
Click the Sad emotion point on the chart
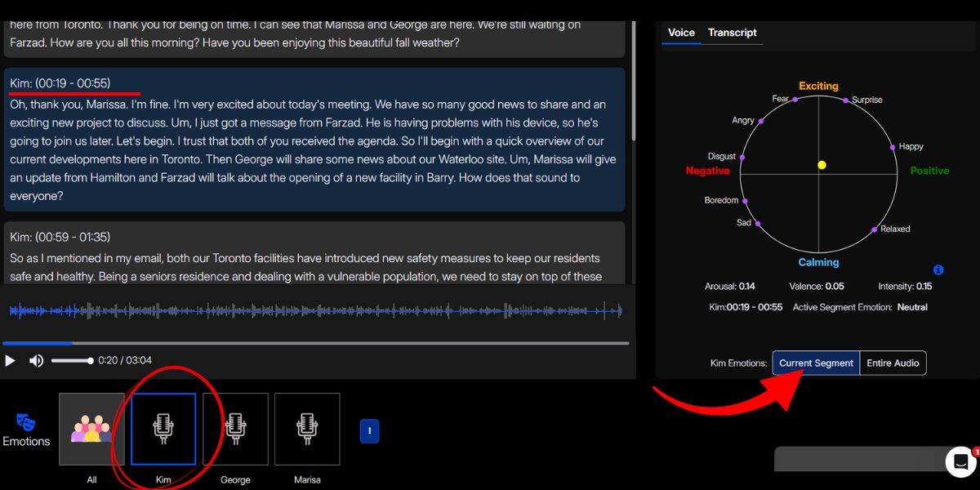[x=759, y=223]
